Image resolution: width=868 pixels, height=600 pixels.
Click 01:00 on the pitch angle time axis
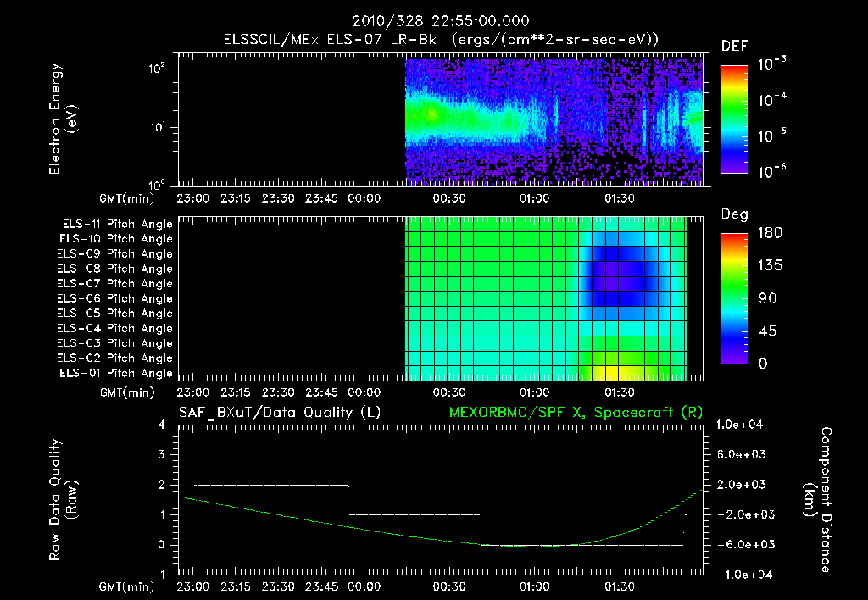[534, 392]
